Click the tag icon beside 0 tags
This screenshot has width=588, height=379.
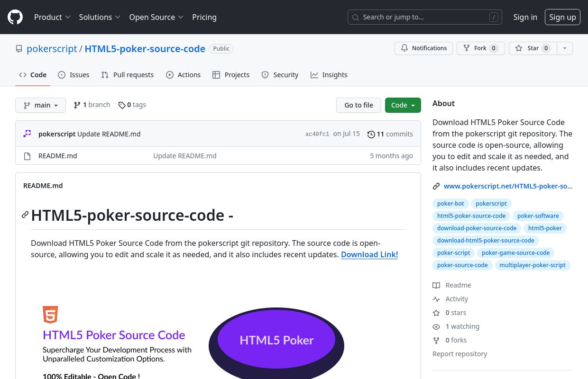point(122,105)
